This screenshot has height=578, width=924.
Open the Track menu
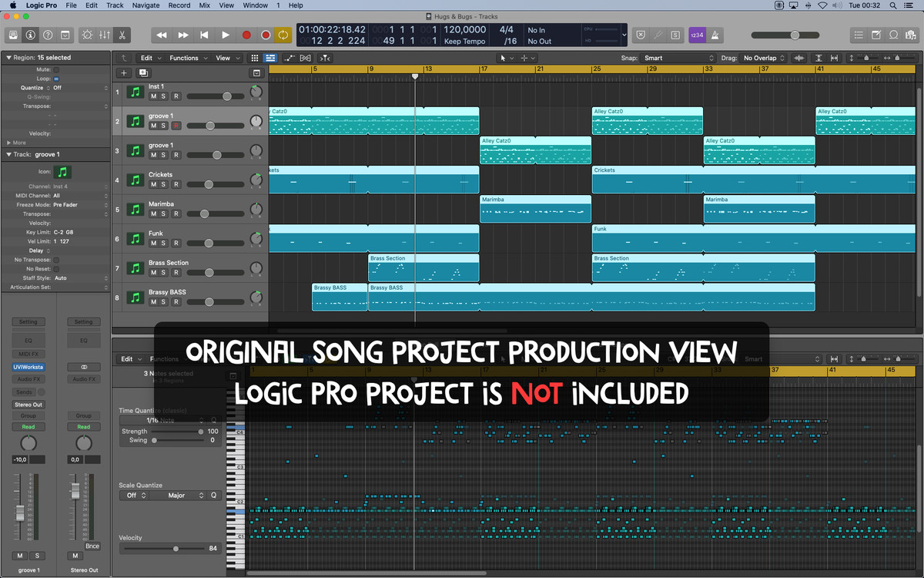tap(115, 5)
